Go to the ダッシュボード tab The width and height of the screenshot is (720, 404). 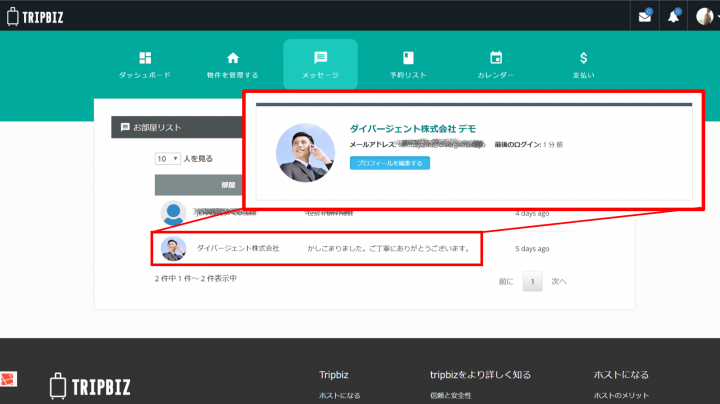coord(145,64)
